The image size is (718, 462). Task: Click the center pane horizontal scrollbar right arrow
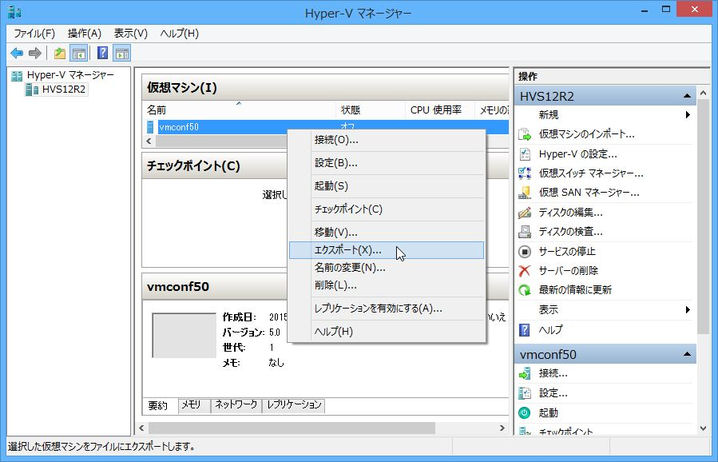point(502,428)
